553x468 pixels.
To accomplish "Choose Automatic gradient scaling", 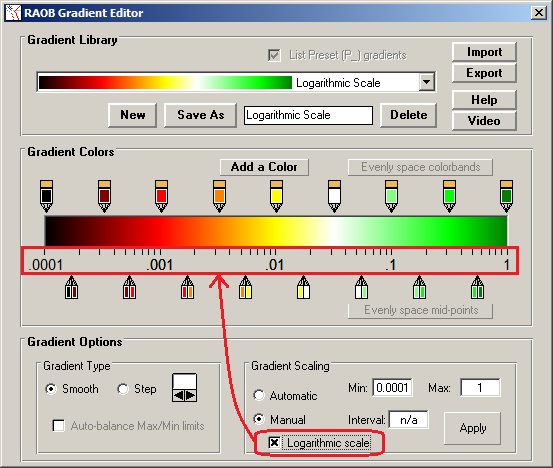I will tap(259, 395).
